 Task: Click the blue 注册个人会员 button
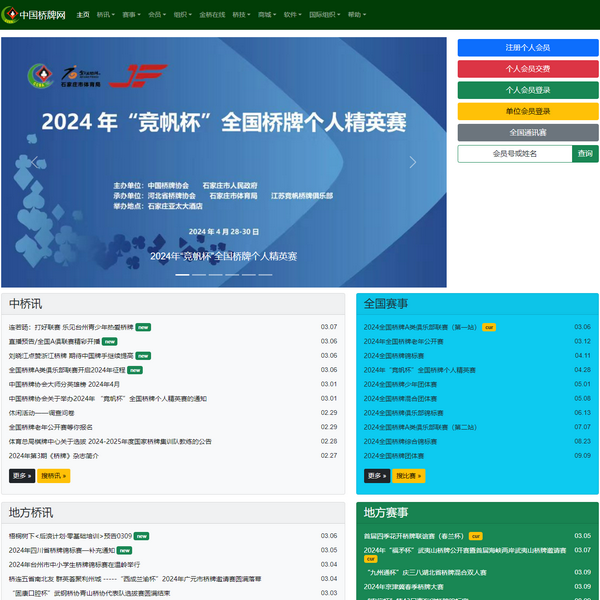pyautogui.click(x=528, y=47)
